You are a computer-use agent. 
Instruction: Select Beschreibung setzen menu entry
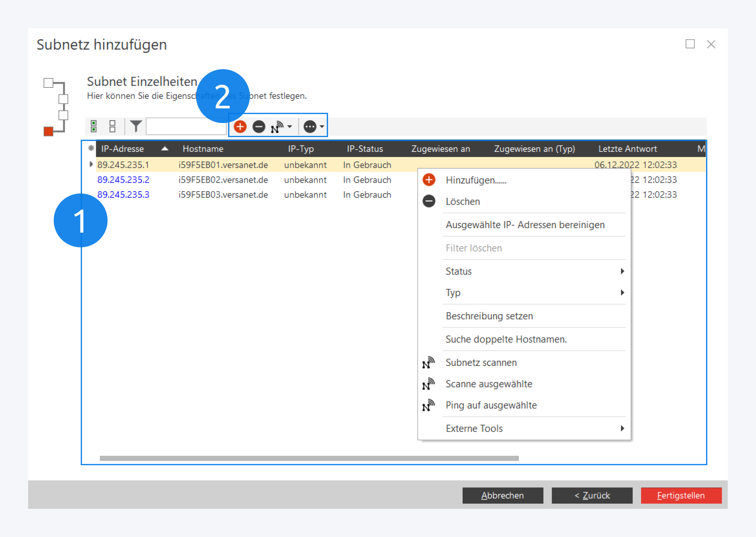pos(489,316)
